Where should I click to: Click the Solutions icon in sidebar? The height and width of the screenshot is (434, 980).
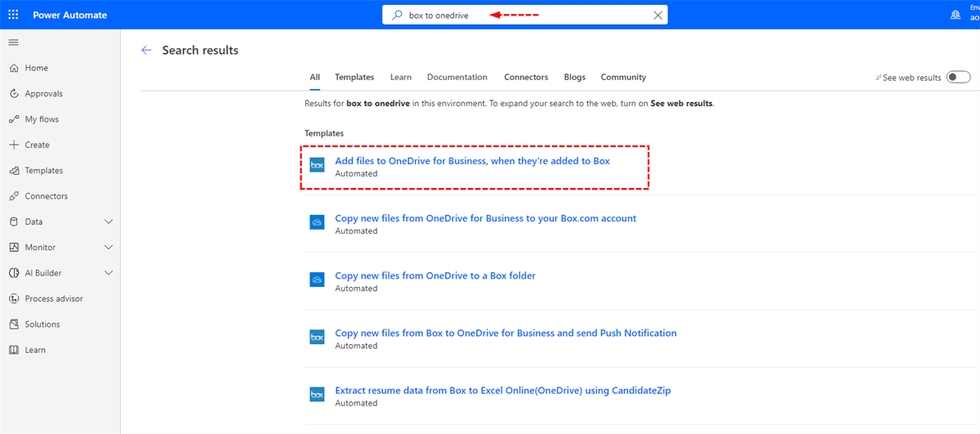[13, 324]
